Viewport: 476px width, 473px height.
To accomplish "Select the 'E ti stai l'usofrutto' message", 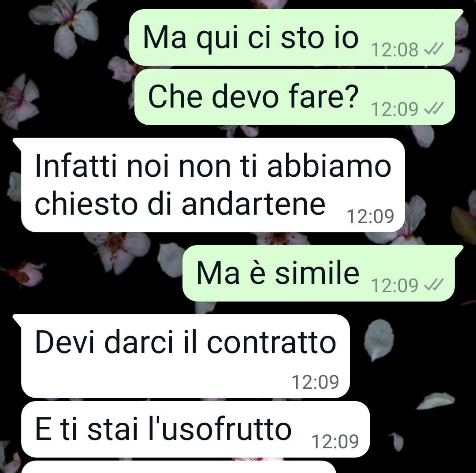I will point(196,429).
